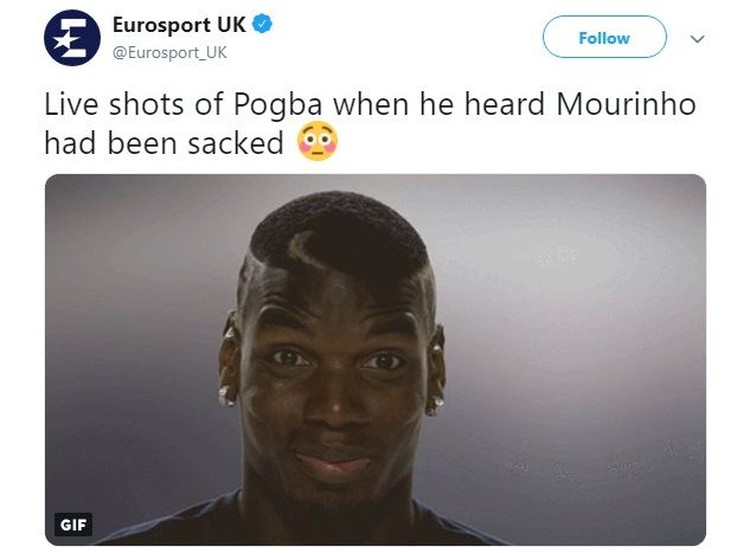Screen dimensions: 750x553
Task: Click the man's face in the GIF
Action: pyautogui.click(x=333, y=378)
